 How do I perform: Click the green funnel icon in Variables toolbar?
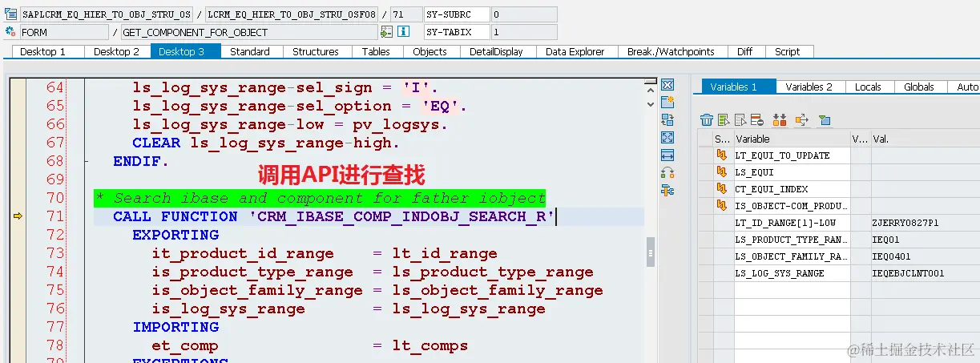[825, 120]
